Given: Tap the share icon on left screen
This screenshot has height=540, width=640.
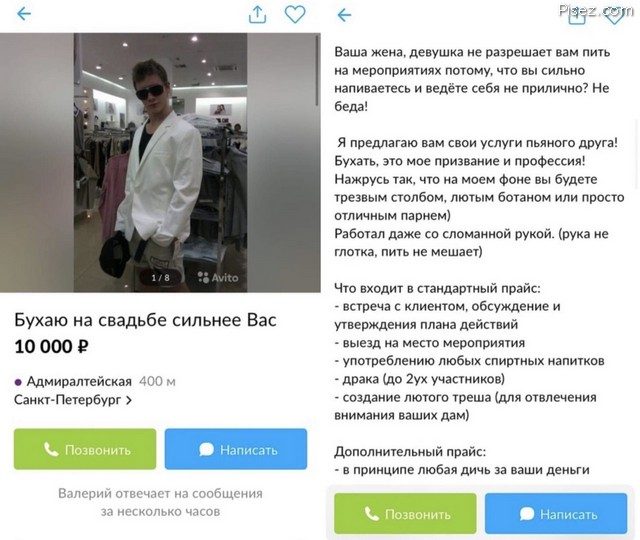Looking at the screenshot, I should tap(258, 14).
